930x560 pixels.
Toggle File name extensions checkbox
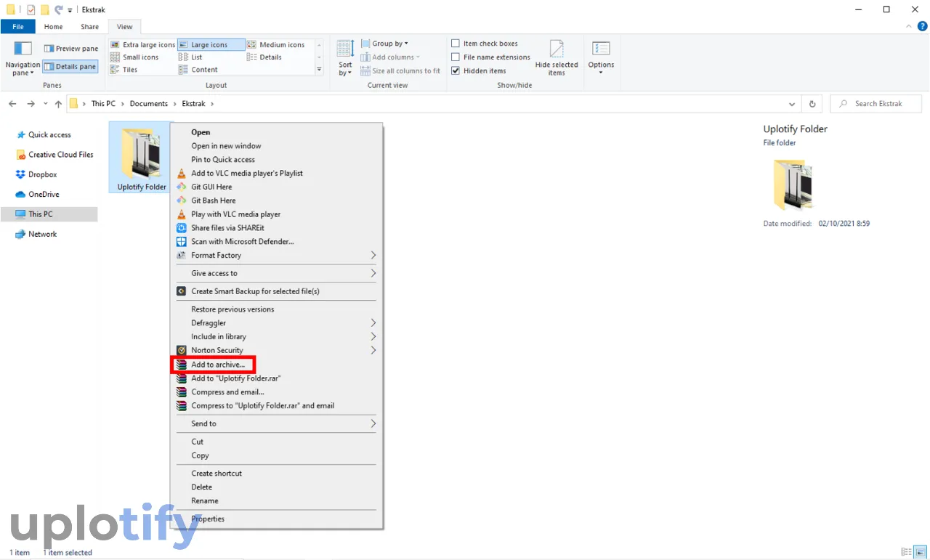(x=456, y=57)
